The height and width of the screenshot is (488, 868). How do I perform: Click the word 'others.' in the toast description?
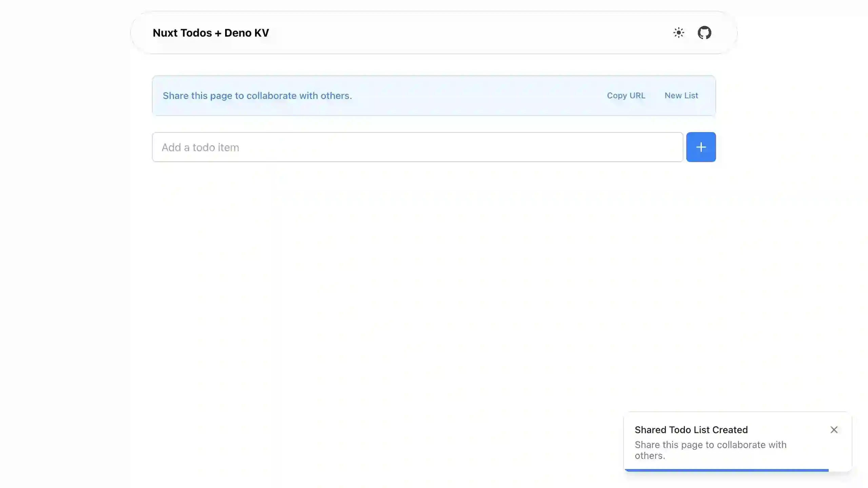(x=650, y=456)
